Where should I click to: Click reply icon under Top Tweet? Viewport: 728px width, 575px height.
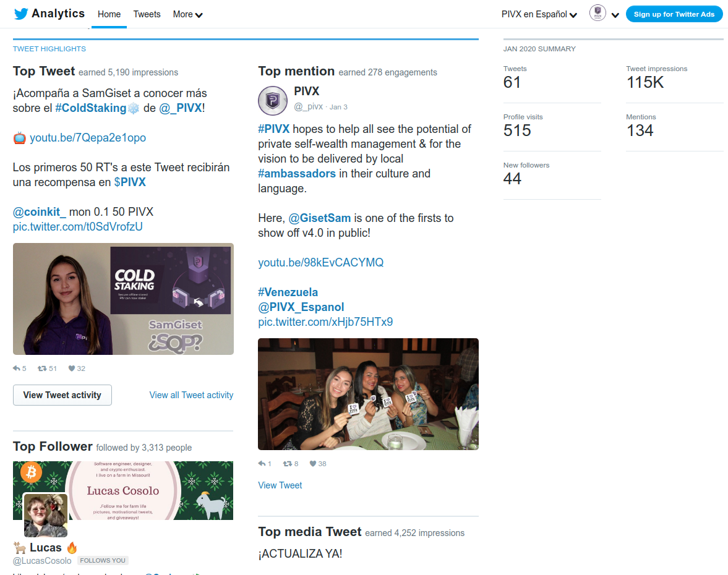(x=17, y=368)
